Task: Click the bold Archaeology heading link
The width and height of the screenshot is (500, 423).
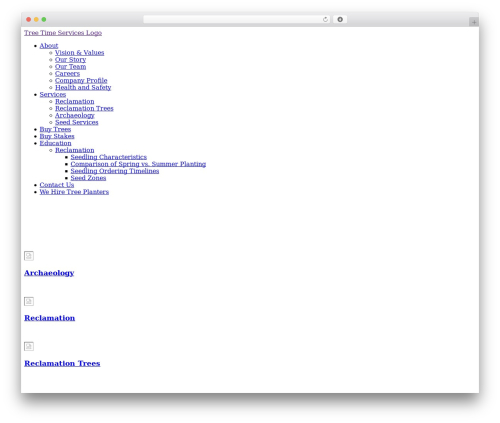Action: point(49,273)
